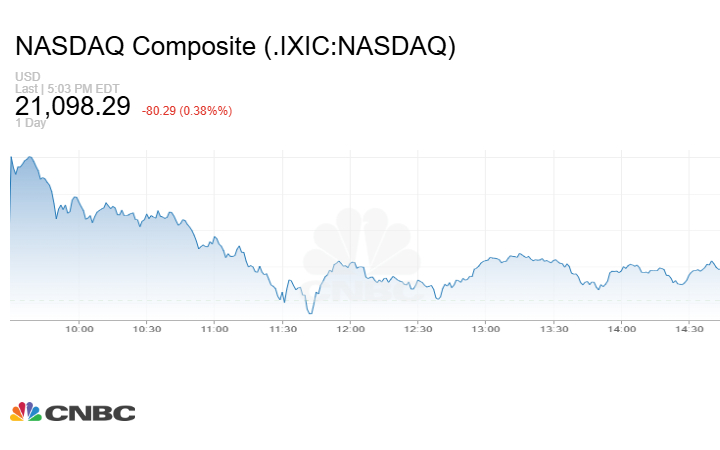720x450 pixels.
Task: Click the 11:30 time axis label
Action: [283, 329]
